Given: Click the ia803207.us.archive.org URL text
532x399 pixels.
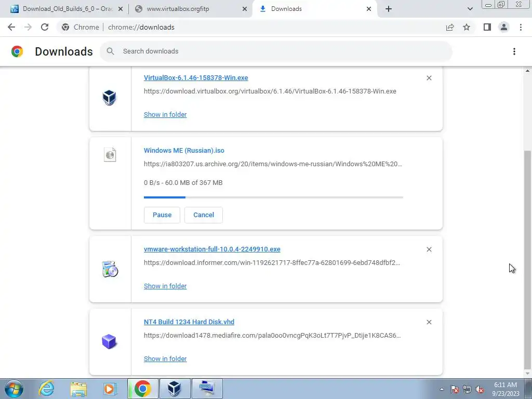Looking at the screenshot, I should (x=273, y=164).
